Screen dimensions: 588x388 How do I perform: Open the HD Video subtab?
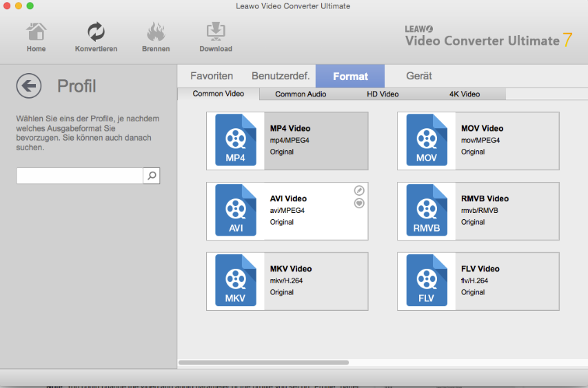coord(383,94)
